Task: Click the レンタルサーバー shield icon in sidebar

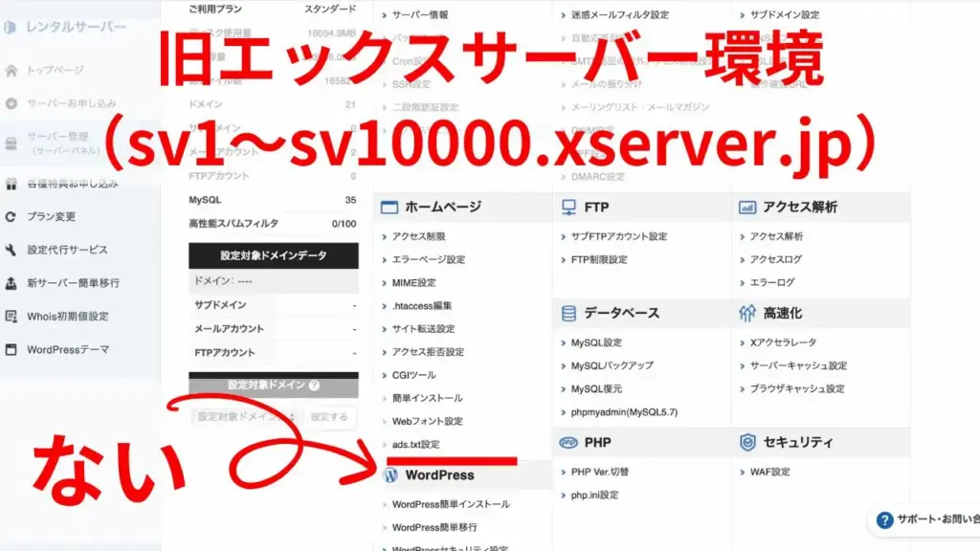Action: coord(10,27)
